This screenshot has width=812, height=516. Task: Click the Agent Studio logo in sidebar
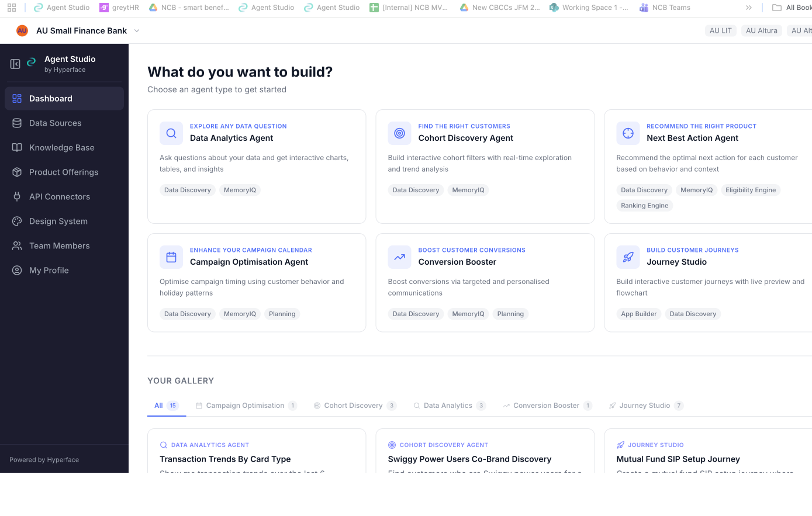point(32,61)
